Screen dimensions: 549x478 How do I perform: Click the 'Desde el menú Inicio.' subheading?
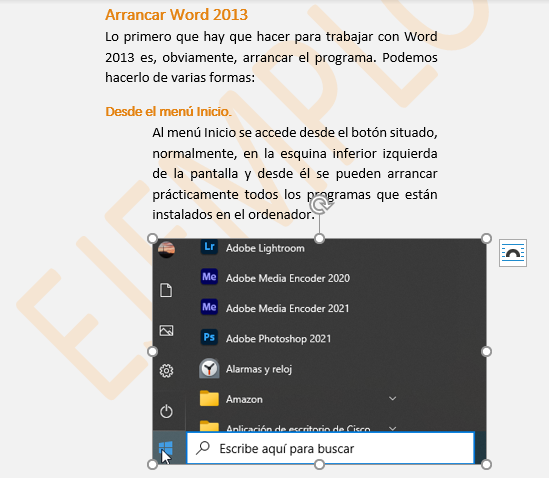click(168, 111)
